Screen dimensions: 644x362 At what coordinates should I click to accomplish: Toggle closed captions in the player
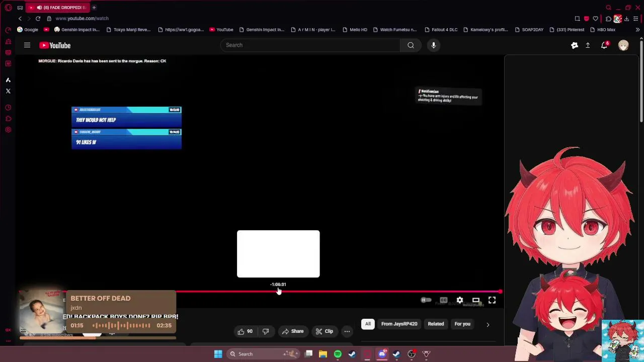tap(444, 300)
